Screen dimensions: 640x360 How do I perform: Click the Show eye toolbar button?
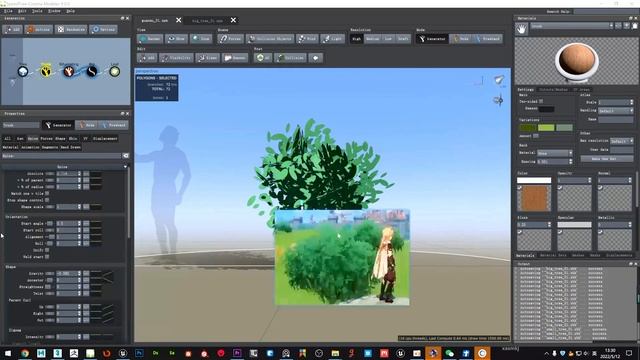pyautogui.click(x=176, y=39)
